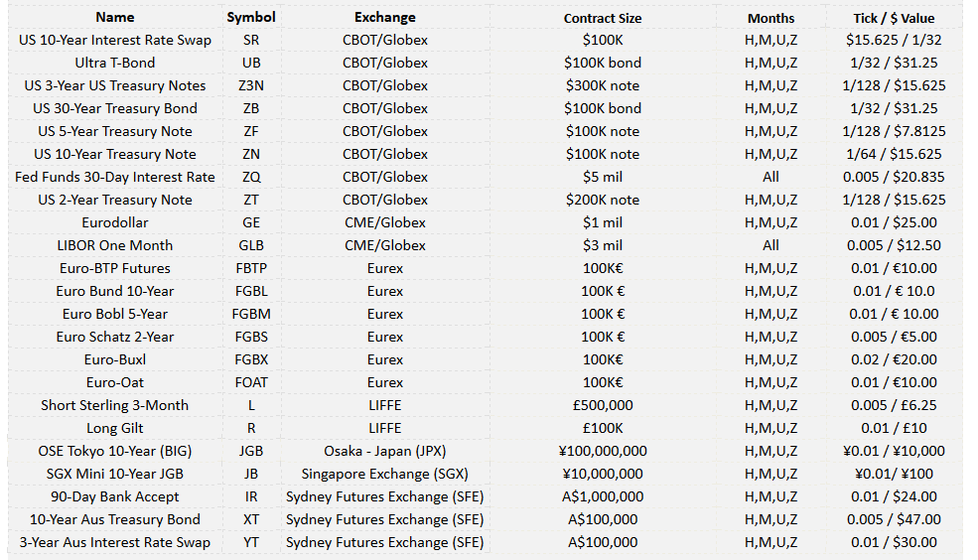
Task: Select the 0.005 / $20.835 tick cell
Action: point(894,177)
